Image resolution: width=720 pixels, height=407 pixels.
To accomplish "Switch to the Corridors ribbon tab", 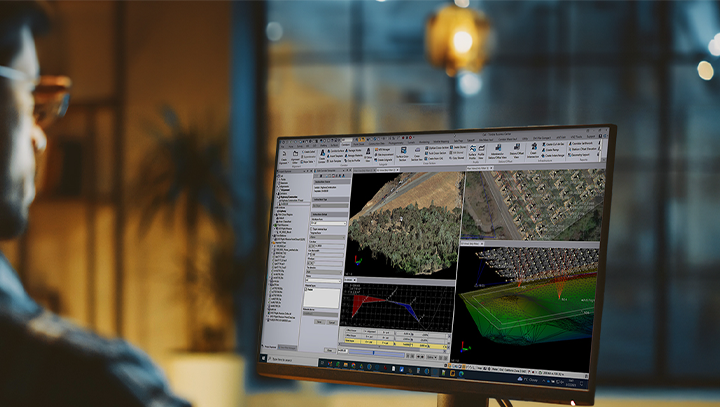I will tap(346, 145).
